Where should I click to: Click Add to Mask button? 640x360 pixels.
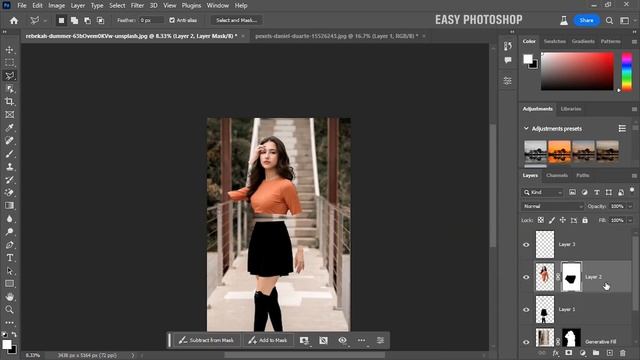point(267,340)
